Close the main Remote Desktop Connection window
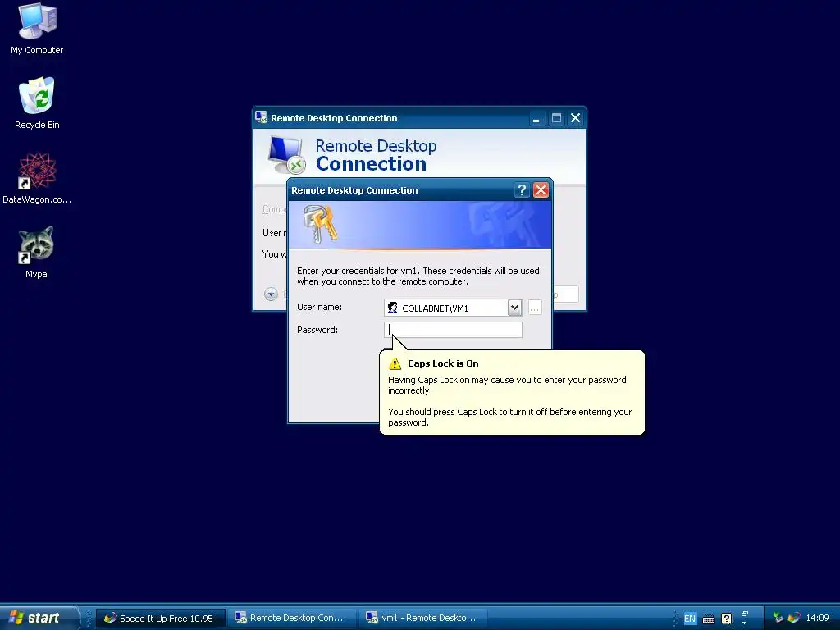Image resolution: width=840 pixels, height=630 pixels. point(575,118)
